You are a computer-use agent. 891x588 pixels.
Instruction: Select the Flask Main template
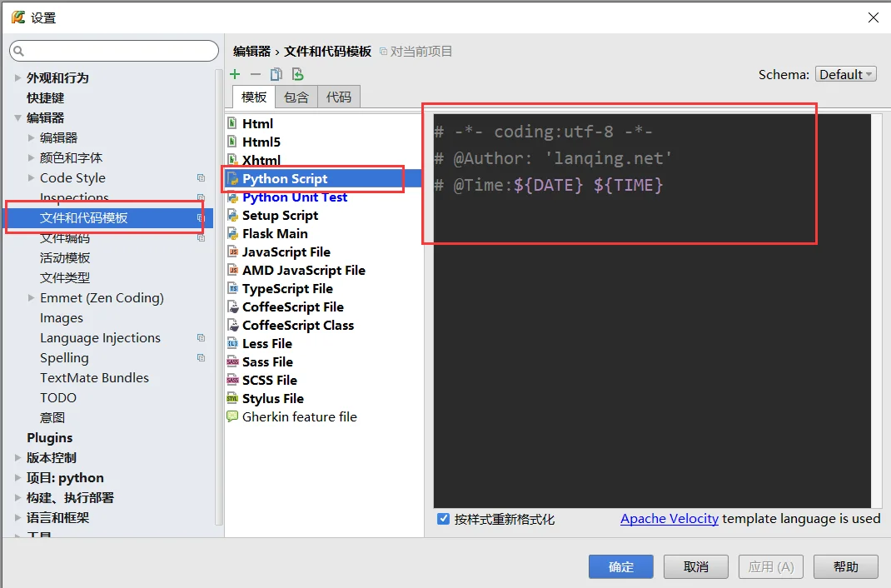coord(275,233)
